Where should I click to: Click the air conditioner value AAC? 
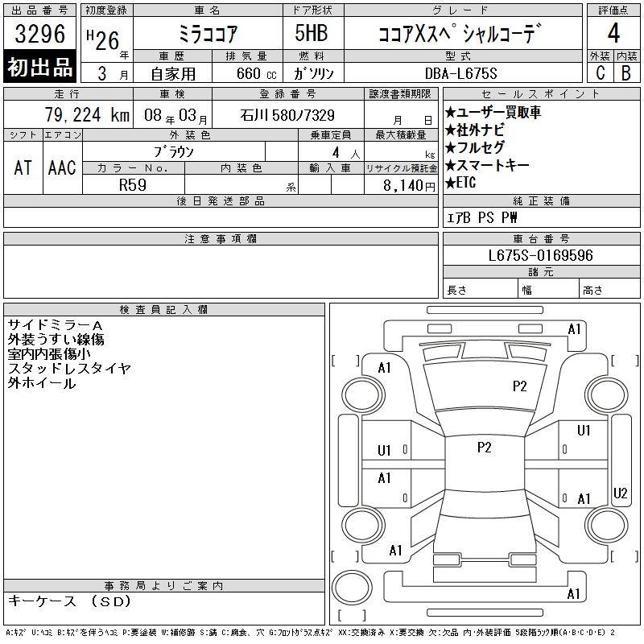tap(62, 168)
